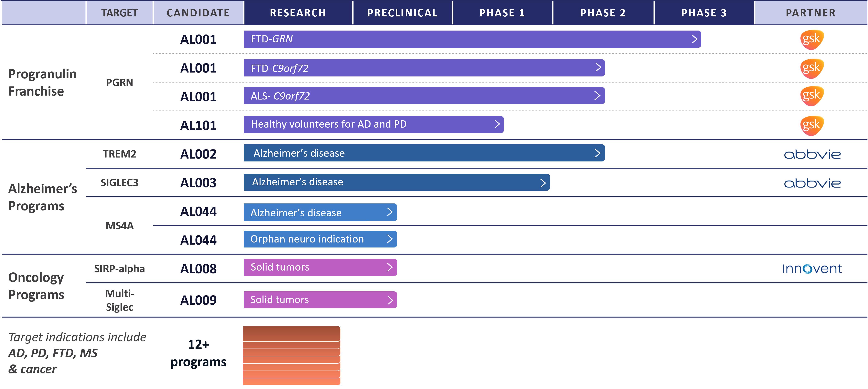
Task: Click the orange stacked 12+ programs block
Action: point(292,356)
